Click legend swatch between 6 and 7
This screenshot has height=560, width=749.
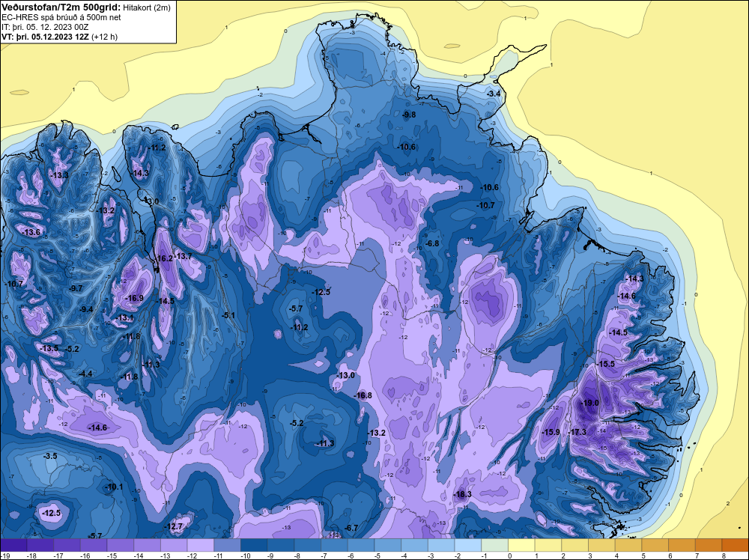[682, 545]
